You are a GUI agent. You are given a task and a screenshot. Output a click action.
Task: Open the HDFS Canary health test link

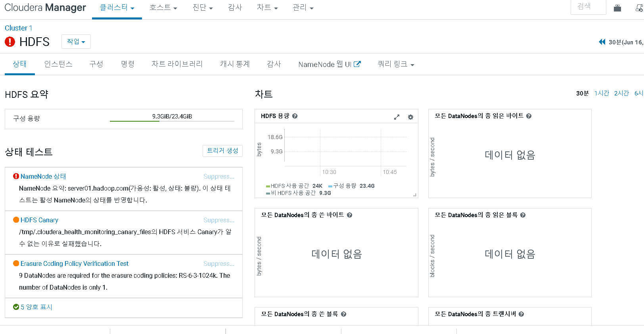(39, 220)
